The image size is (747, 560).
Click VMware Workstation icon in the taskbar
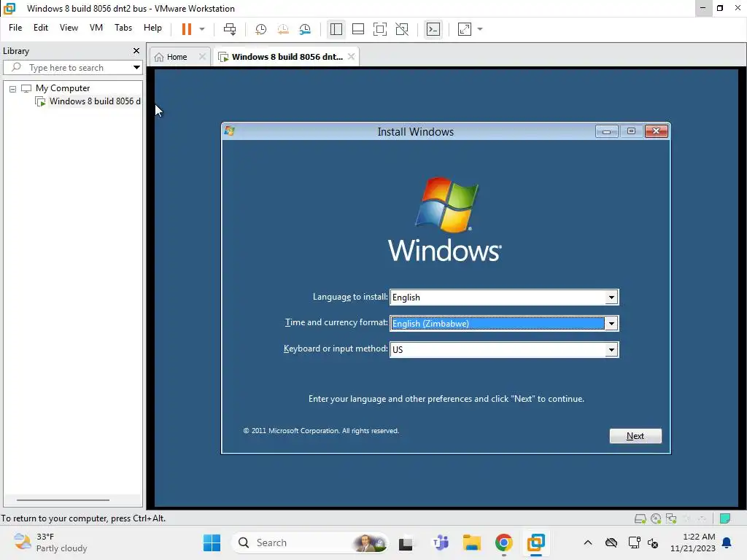click(536, 542)
